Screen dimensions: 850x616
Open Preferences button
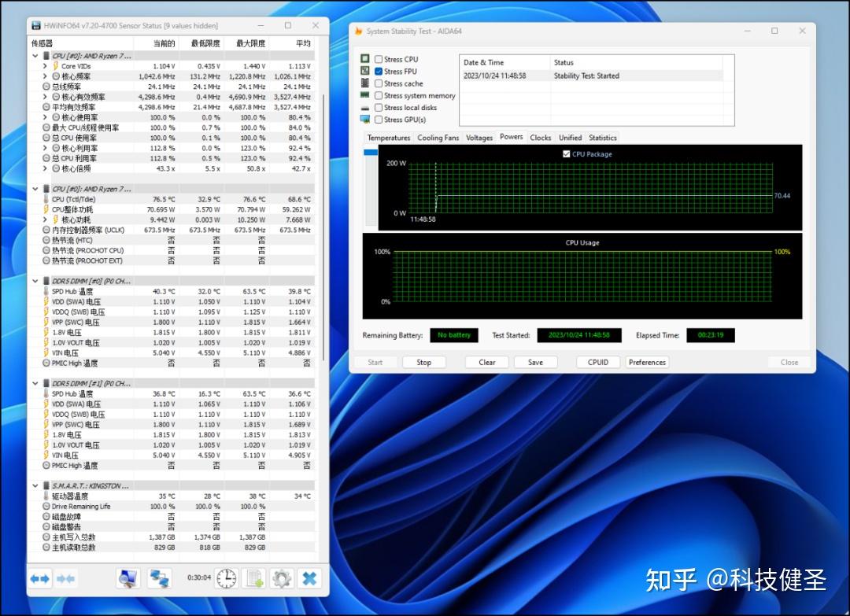(x=647, y=362)
